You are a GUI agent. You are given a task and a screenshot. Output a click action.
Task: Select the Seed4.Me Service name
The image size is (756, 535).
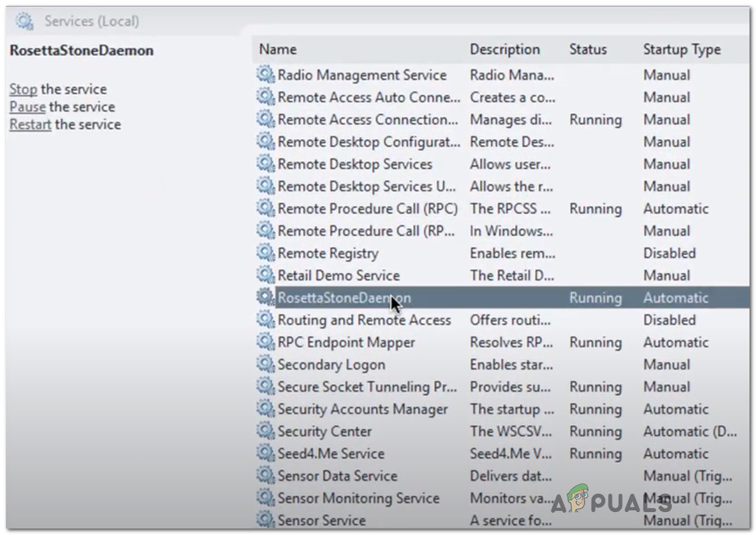pos(331,454)
